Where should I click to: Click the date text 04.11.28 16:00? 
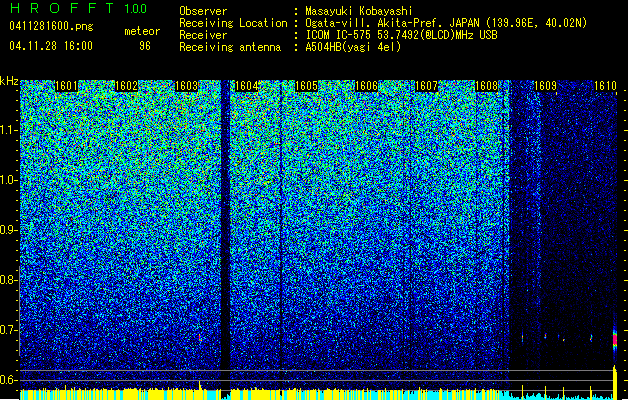(51, 46)
